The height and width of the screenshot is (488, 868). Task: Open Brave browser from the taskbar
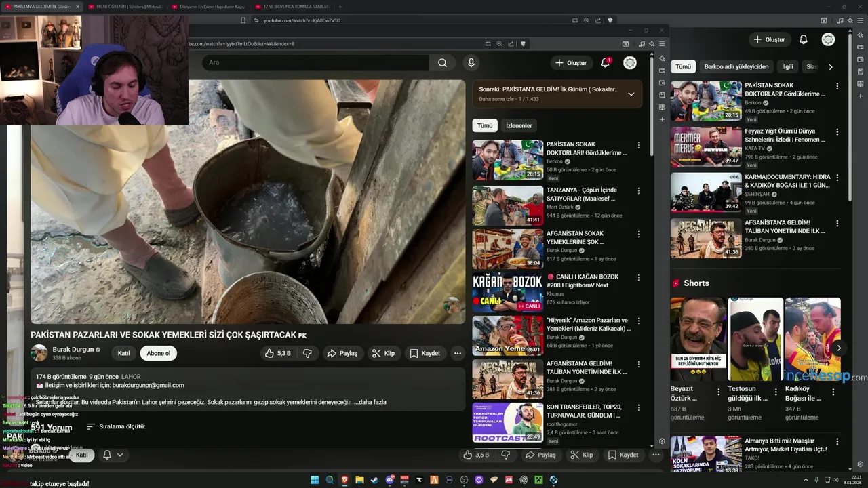(x=344, y=480)
